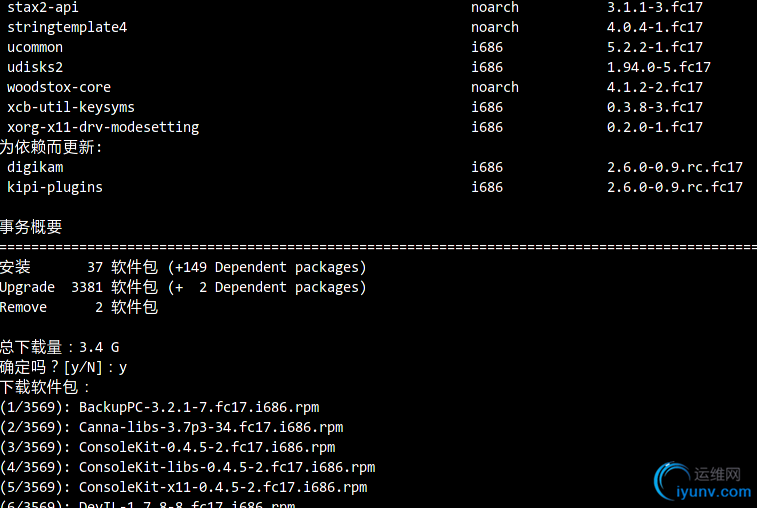The width and height of the screenshot is (757, 508).
Task: Select the stringtemplate4 package entry
Action: tap(66, 27)
